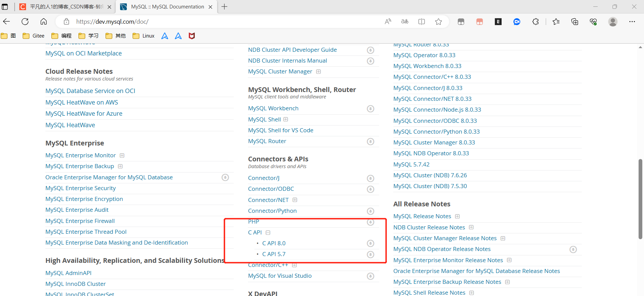Download MySQL for Visual Studio manual

tap(371, 276)
